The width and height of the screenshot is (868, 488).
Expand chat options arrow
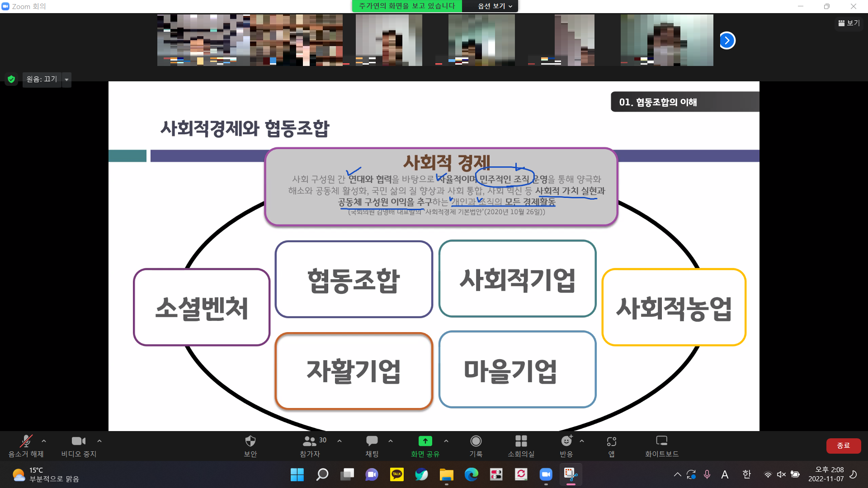pyautogui.click(x=391, y=441)
